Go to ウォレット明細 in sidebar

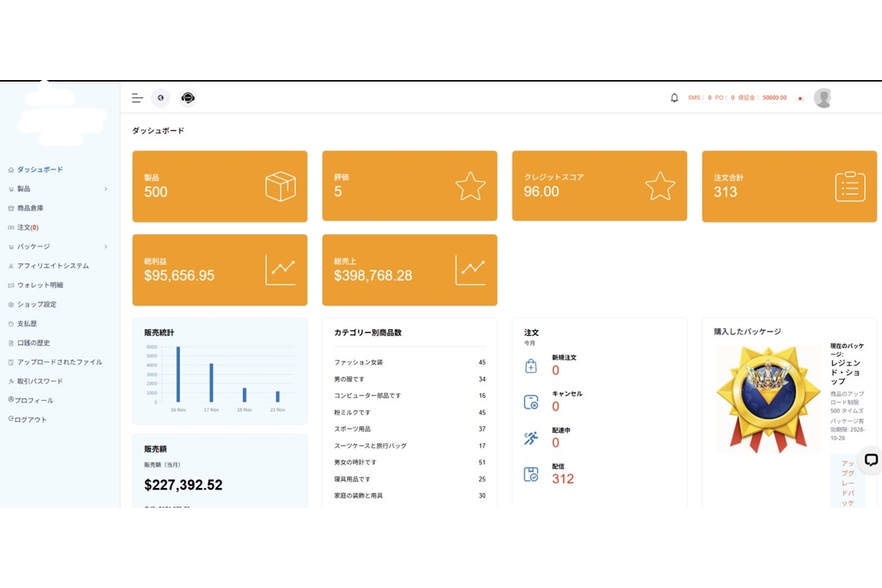[x=40, y=285]
